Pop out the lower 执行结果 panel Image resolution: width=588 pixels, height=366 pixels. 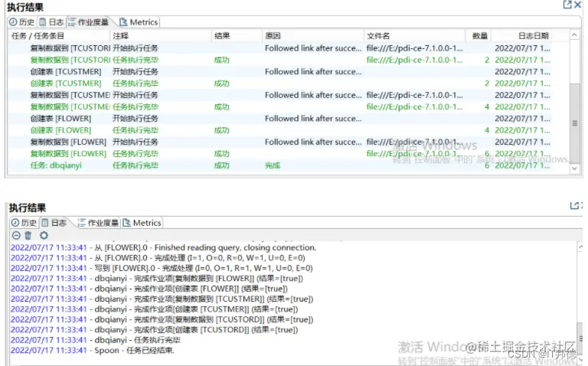pyautogui.click(x=574, y=205)
